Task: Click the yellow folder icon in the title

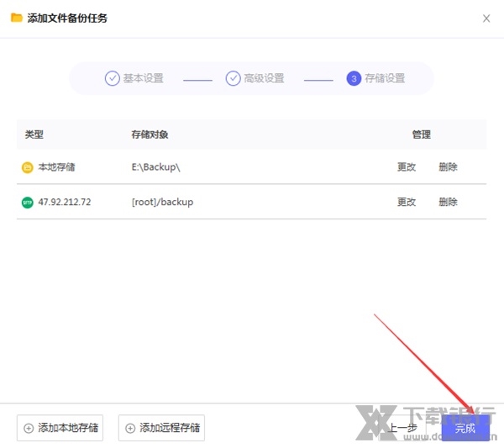Action: pyautogui.click(x=17, y=18)
